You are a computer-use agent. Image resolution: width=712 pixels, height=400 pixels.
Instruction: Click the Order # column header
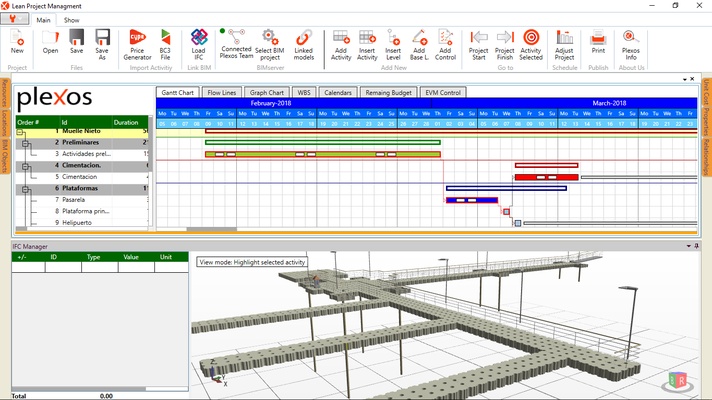37,123
